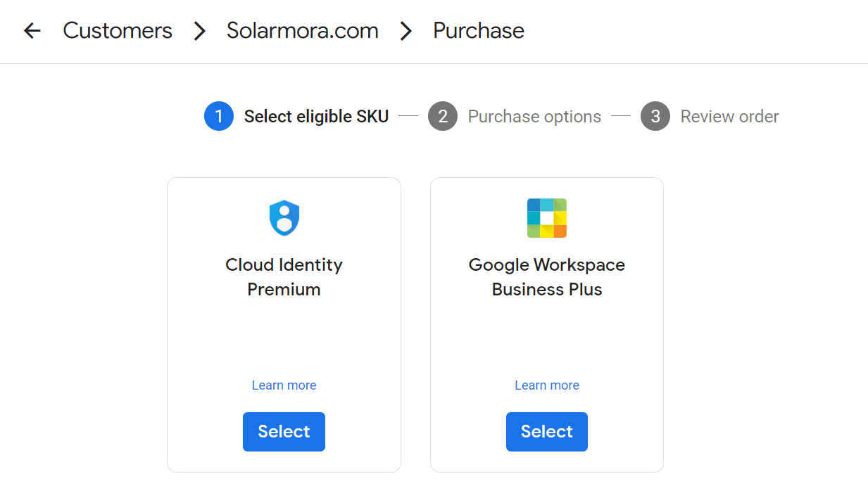Viewport: 868px width, 493px height.
Task: Click chevron between Customers and Solarmora.com
Action: [x=200, y=31]
